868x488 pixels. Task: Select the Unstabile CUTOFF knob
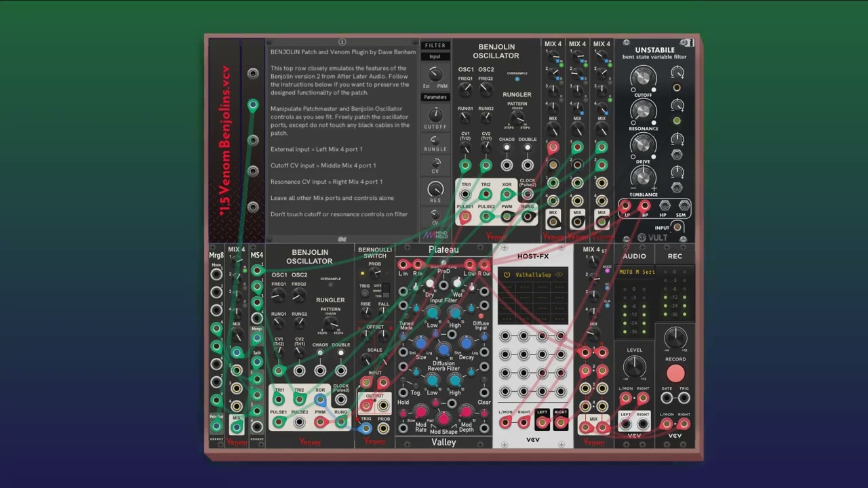643,79
